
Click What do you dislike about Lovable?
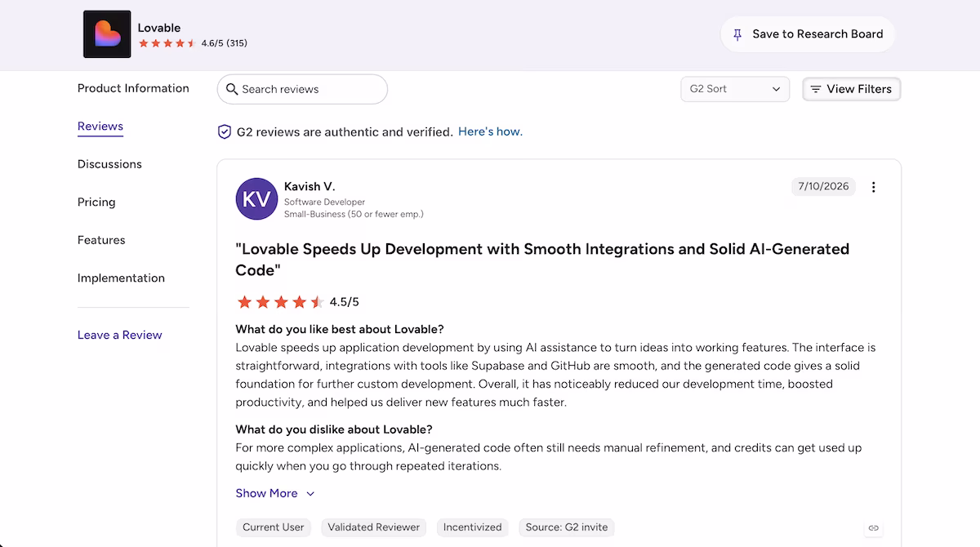[x=334, y=429]
